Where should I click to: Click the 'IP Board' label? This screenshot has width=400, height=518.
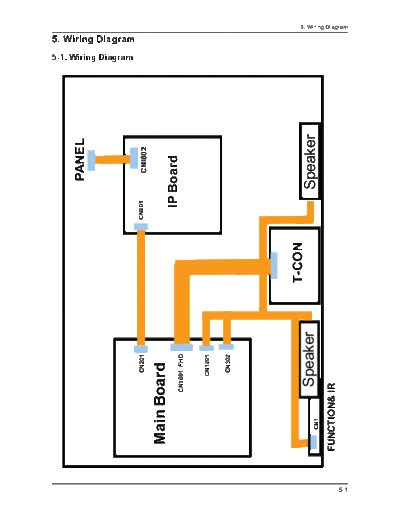coord(173,182)
